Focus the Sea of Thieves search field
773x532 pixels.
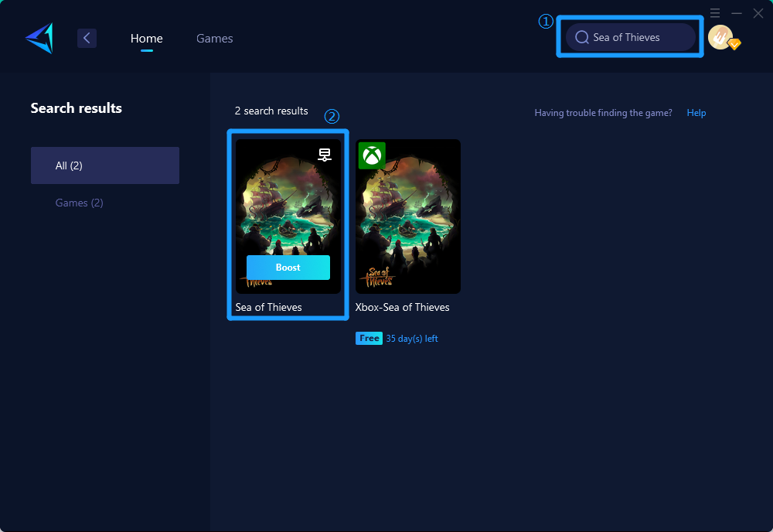[x=631, y=37]
